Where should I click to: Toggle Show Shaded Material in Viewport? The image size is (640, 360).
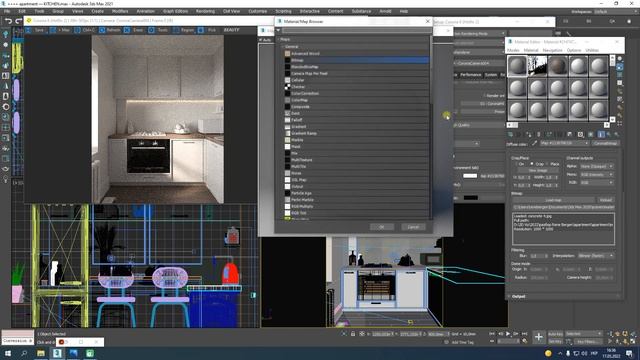click(591, 134)
